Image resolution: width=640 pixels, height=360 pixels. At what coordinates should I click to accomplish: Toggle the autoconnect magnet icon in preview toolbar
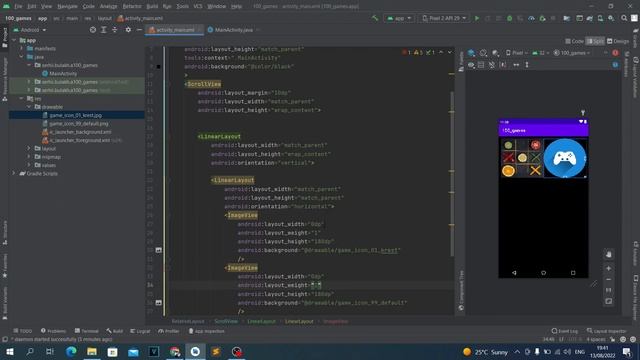tap(492, 65)
